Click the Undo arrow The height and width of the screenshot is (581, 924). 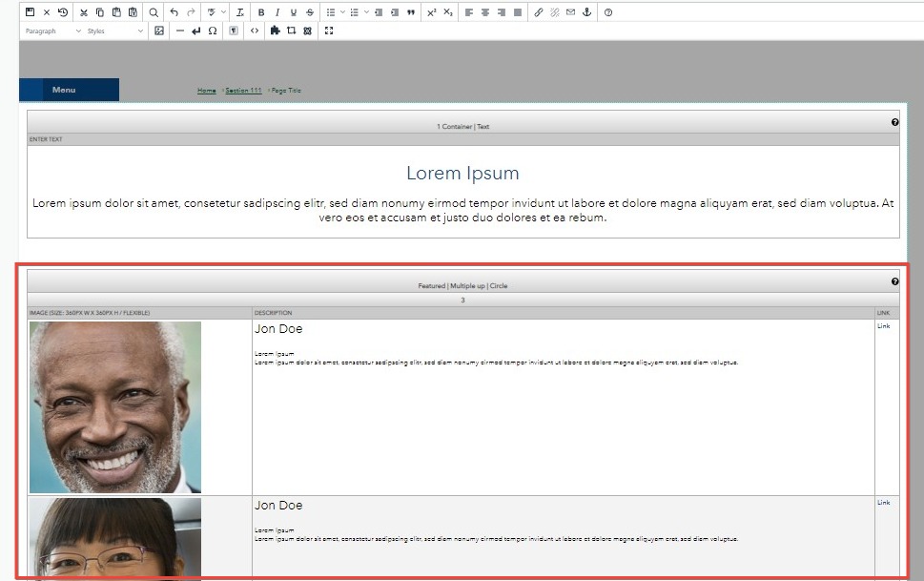[174, 11]
